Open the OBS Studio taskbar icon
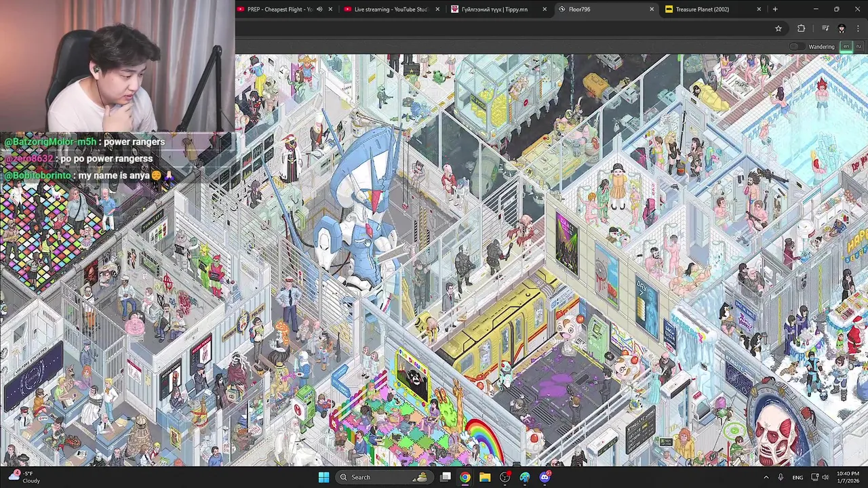868x488 pixels. click(505, 477)
